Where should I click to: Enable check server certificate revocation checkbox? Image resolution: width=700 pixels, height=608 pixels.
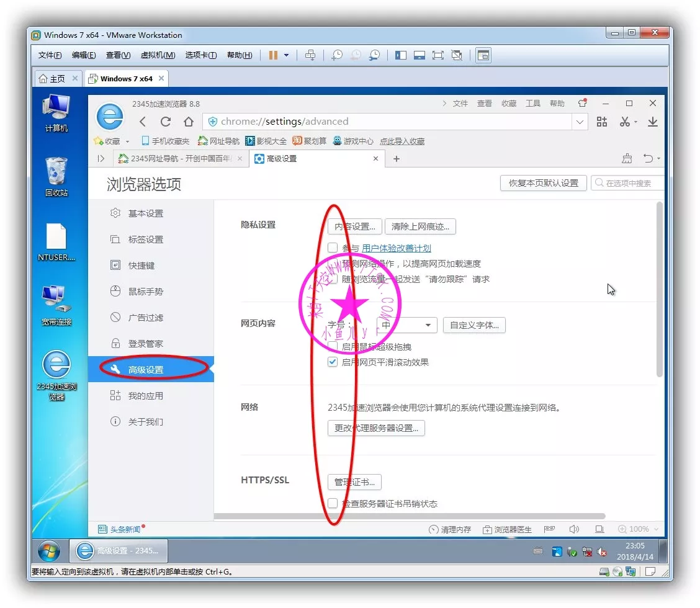click(333, 503)
